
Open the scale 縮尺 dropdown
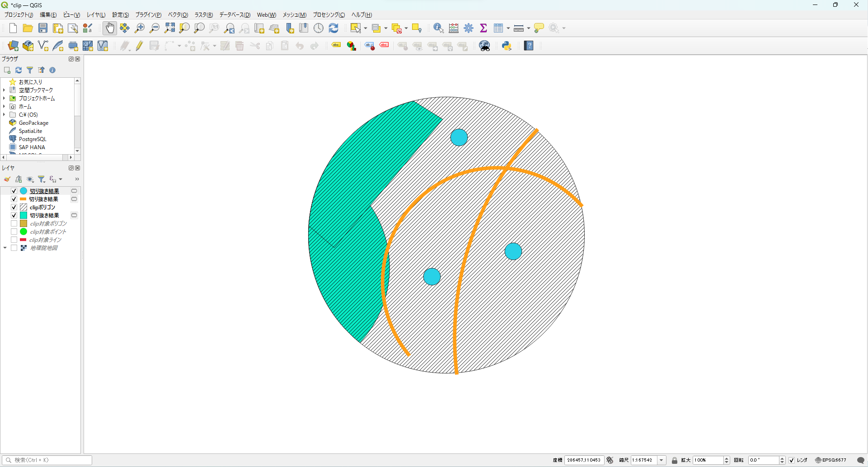coord(662,460)
